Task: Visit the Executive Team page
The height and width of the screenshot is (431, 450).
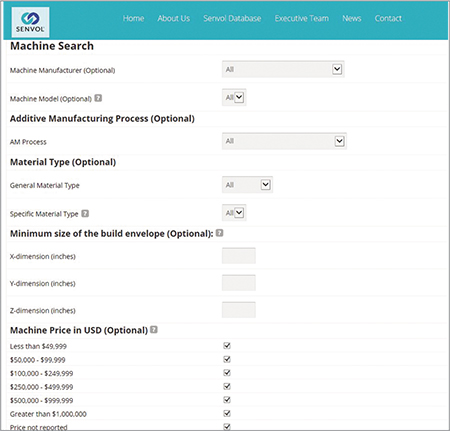Action: coord(302,18)
